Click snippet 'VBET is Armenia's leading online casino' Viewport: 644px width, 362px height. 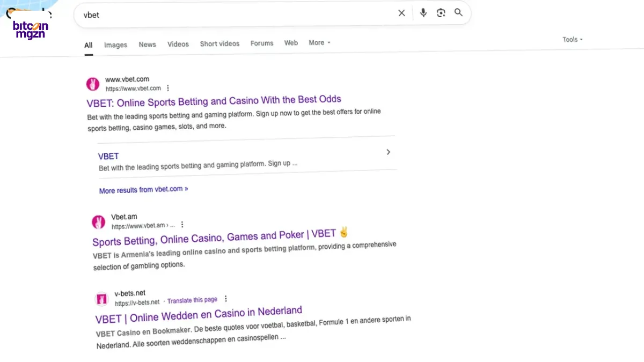pyautogui.click(x=245, y=256)
